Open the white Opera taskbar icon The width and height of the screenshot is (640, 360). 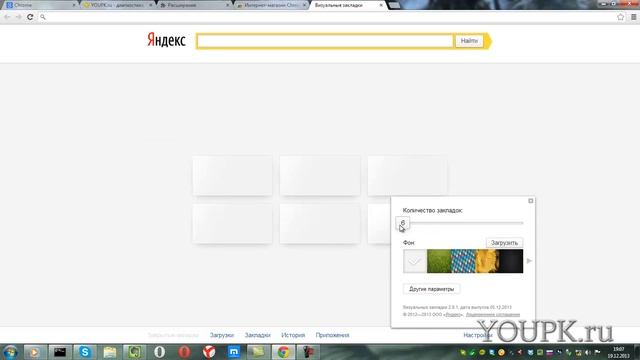point(159,352)
